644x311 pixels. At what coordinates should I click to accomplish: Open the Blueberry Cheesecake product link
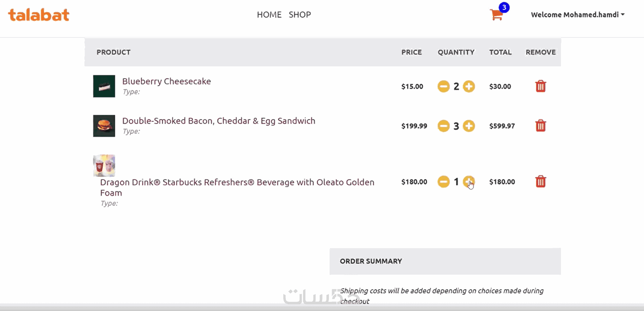(166, 81)
